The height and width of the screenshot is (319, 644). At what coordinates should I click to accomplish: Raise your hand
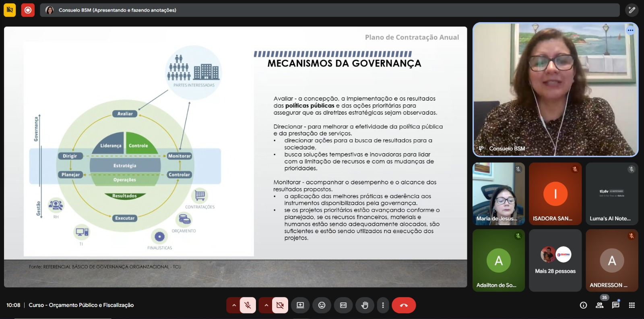[x=365, y=305]
